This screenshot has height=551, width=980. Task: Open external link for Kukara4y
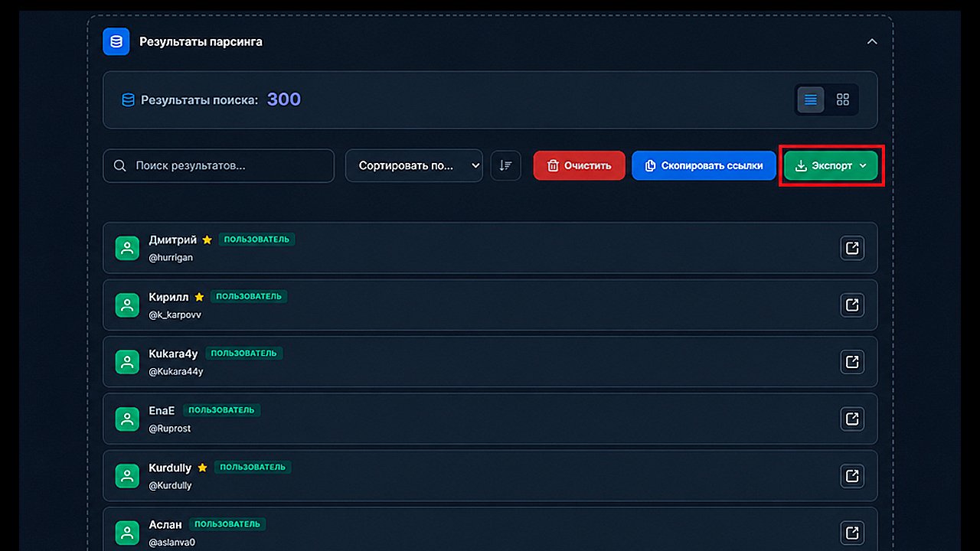[x=852, y=361]
